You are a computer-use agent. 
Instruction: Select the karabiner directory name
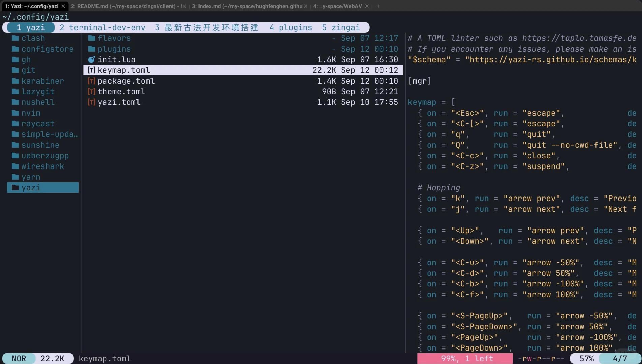43,81
